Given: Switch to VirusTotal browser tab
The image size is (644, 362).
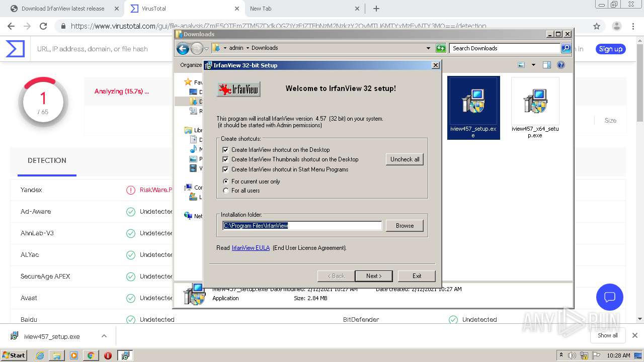Looking at the screenshot, I should coord(185,9).
